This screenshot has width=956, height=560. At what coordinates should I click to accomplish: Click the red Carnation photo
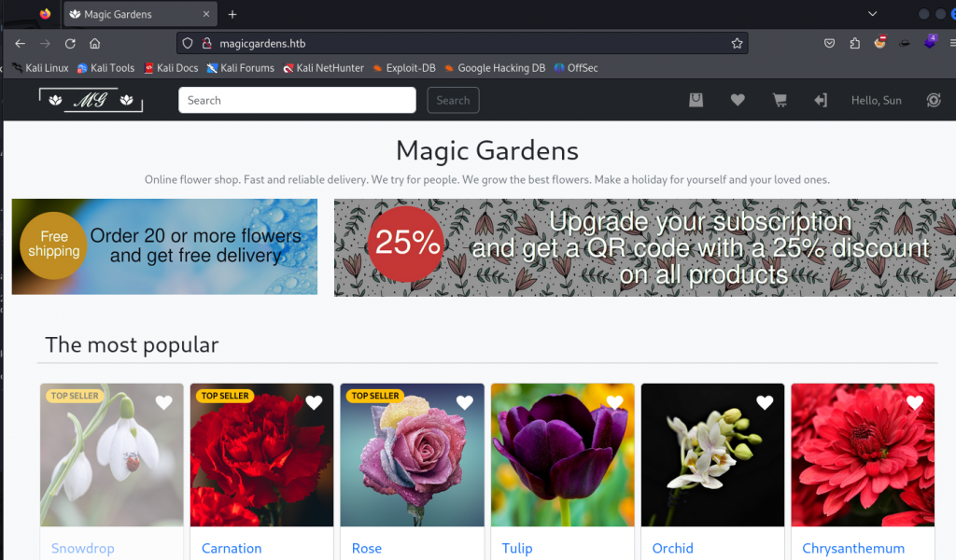(261, 455)
